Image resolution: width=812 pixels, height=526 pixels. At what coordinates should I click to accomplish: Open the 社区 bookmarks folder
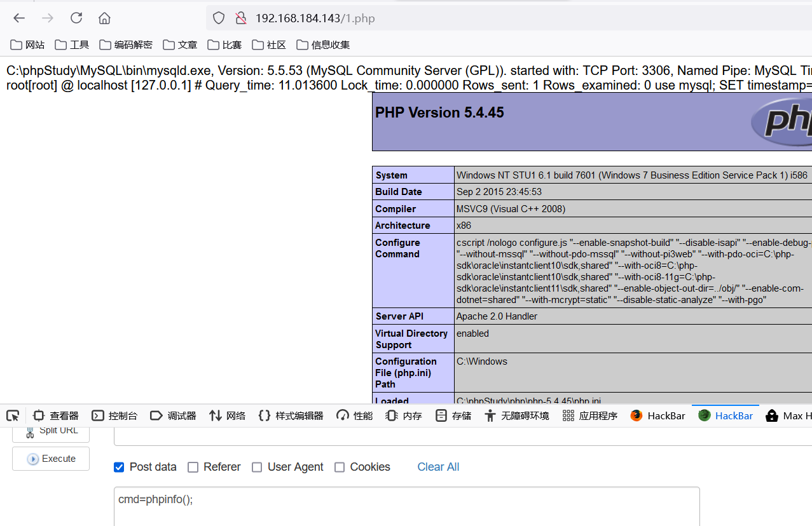coord(269,44)
